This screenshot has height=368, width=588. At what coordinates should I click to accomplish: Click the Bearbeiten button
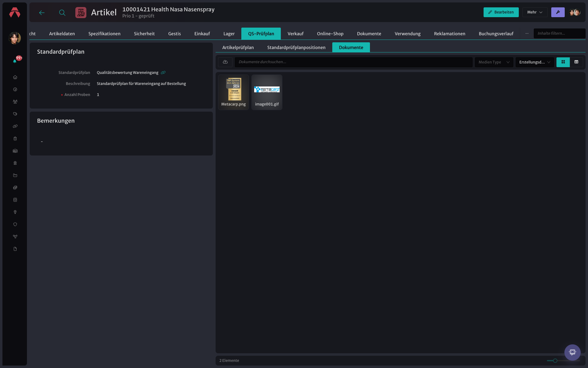pos(501,12)
